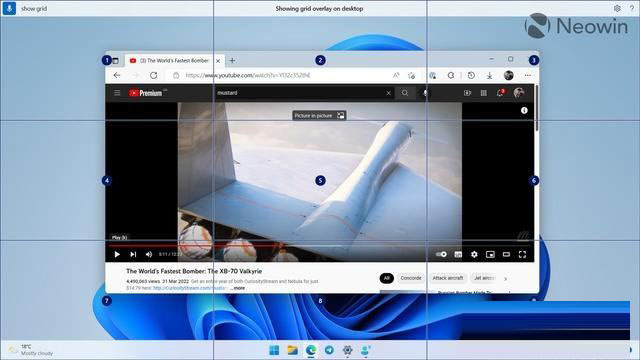Open the extension icon beside favorites
Screen dimensions: 640x360
[x=433, y=76]
